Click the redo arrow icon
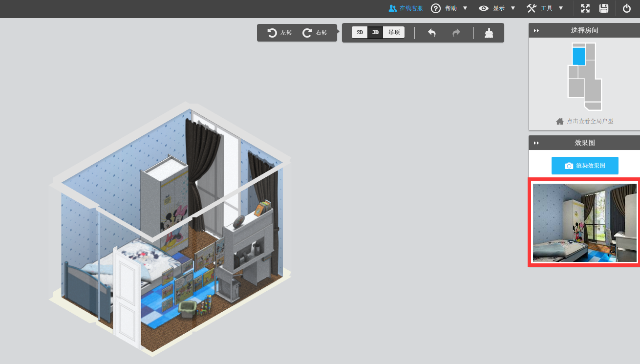640x364 pixels. [x=456, y=33]
